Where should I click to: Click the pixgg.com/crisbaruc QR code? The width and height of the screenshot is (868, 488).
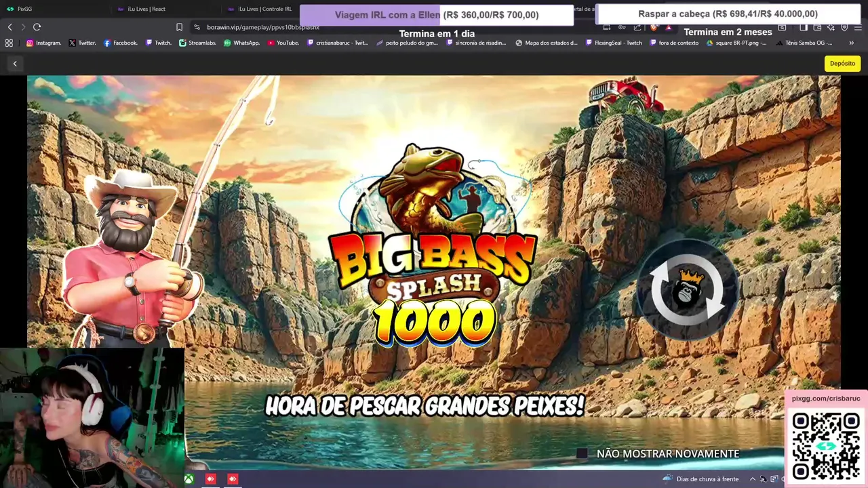click(x=825, y=446)
